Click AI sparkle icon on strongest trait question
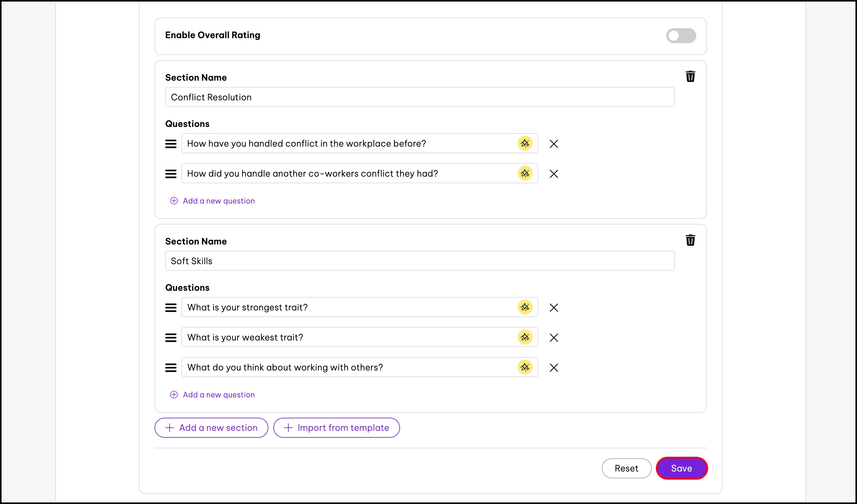 (525, 307)
